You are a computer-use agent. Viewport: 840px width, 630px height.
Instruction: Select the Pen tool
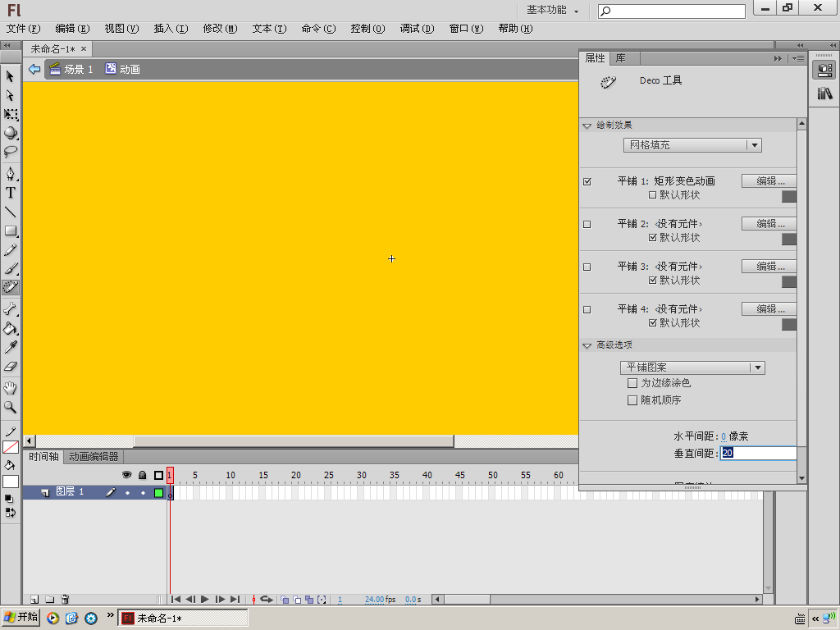coord(11,172)
